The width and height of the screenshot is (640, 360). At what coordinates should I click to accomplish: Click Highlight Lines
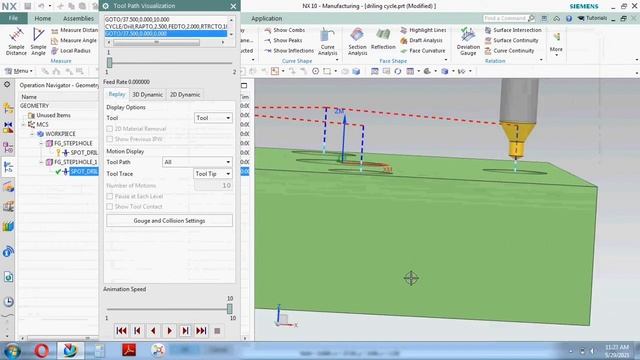(423, 30)
